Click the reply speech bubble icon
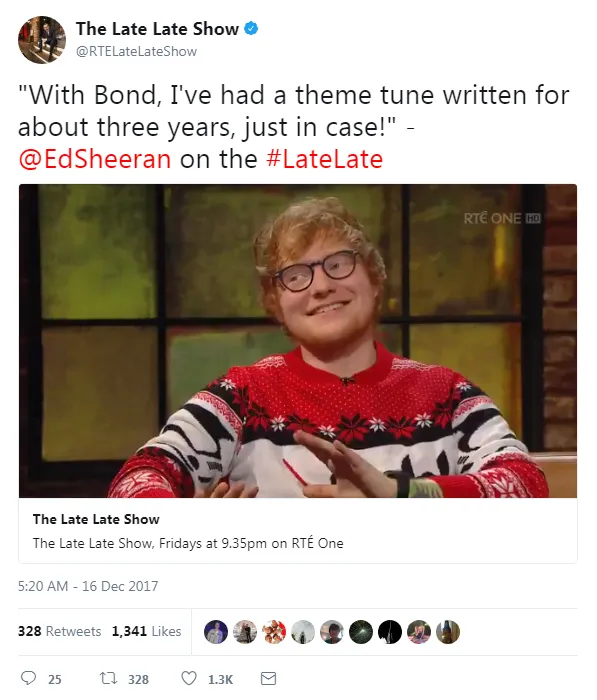The image size is (597, 700). (29, 678)
